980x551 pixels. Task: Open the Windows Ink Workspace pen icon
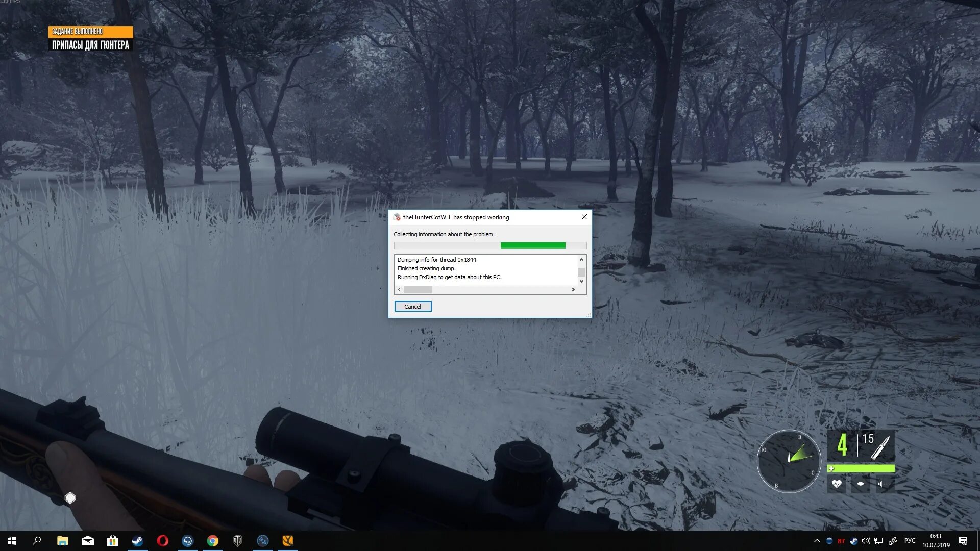coord(892,541)
